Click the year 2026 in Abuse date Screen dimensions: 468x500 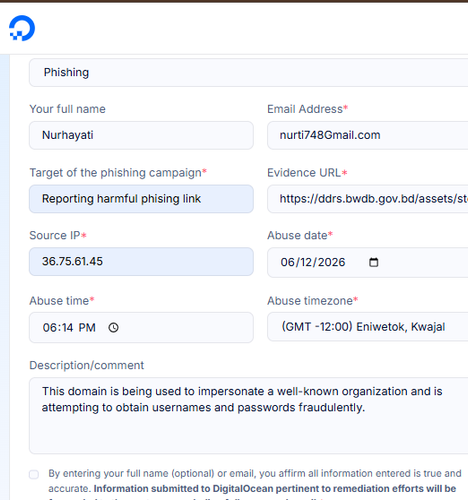331,262
